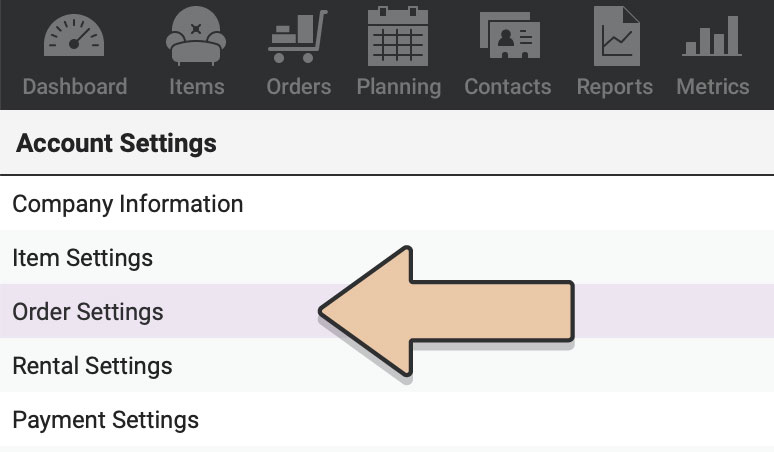Click the Dashboard gauge icon
774x452 pixels.
(74, 36)
